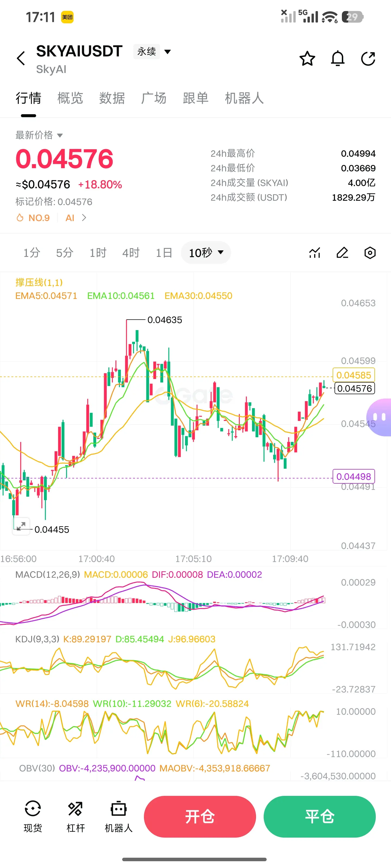Select the 1时 timeframe
The image size is (391, 868).
coord(98,253)
